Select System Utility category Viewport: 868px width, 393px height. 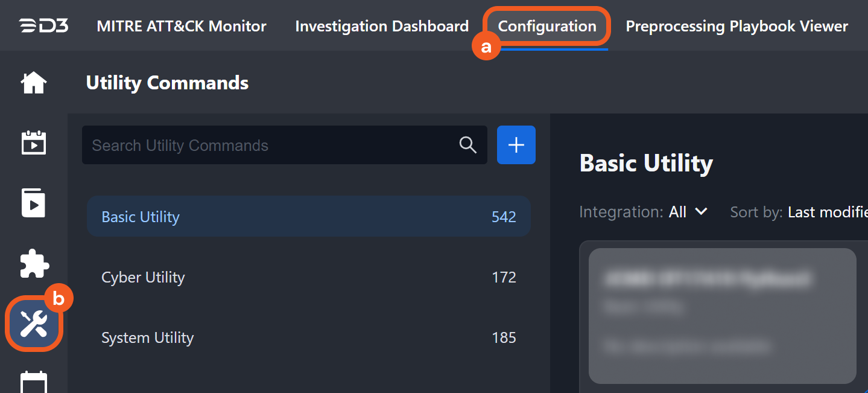pos(309,337)
